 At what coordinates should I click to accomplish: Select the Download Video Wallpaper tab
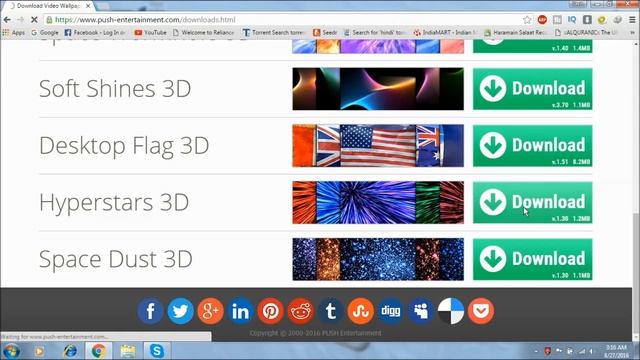[x=47, y=6]
